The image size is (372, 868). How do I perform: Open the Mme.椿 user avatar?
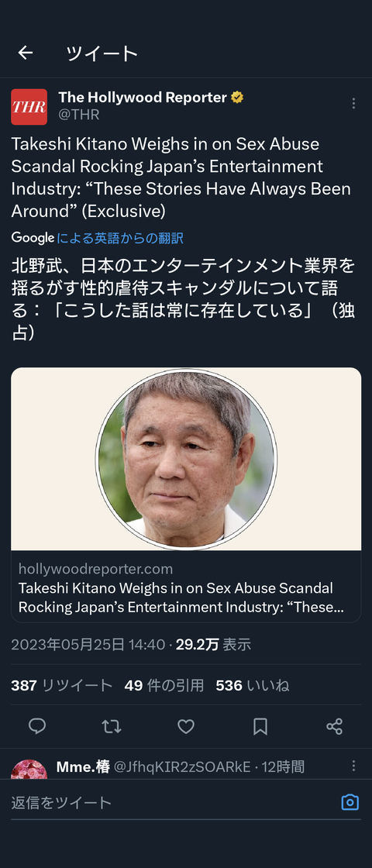click(29, 769)
